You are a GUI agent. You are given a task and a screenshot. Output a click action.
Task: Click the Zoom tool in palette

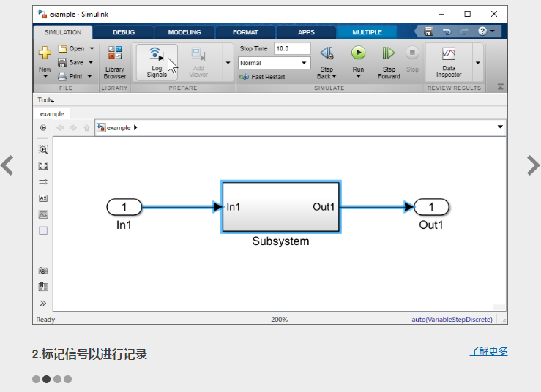pos(43,150)
